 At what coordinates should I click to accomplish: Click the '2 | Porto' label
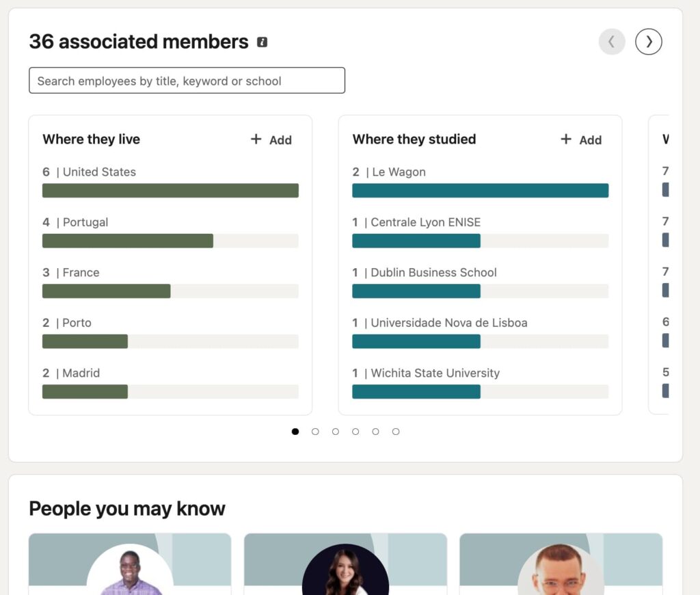tap(67, 323)
